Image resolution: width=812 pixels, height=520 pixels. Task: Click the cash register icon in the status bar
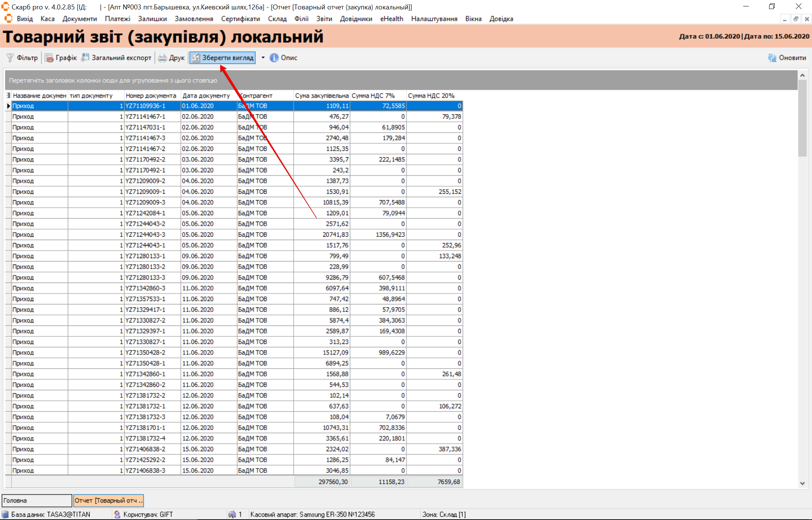point(232,514)
